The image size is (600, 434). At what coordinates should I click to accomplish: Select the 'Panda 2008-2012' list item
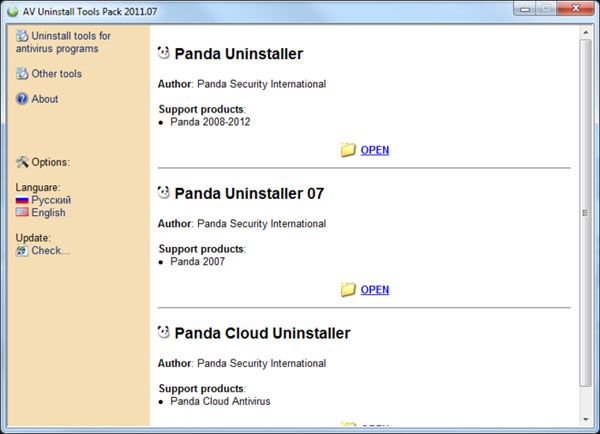coord(210,122)
